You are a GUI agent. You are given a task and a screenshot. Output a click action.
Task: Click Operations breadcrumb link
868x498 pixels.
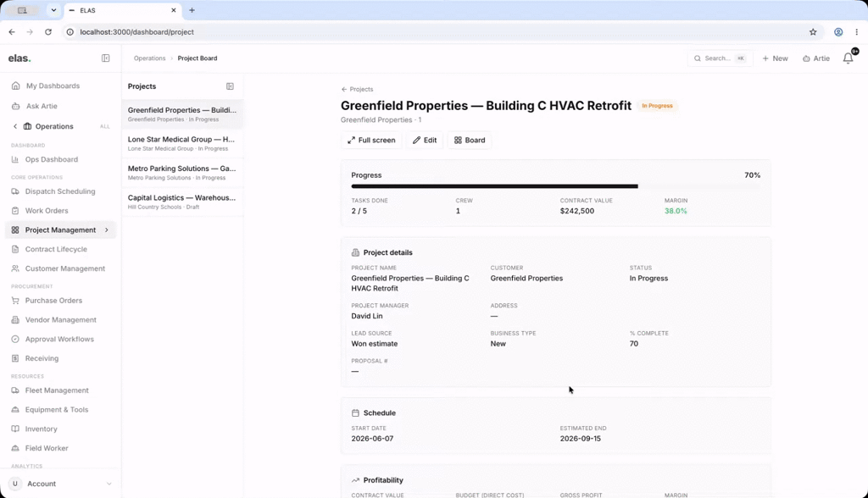pos(149,58)
